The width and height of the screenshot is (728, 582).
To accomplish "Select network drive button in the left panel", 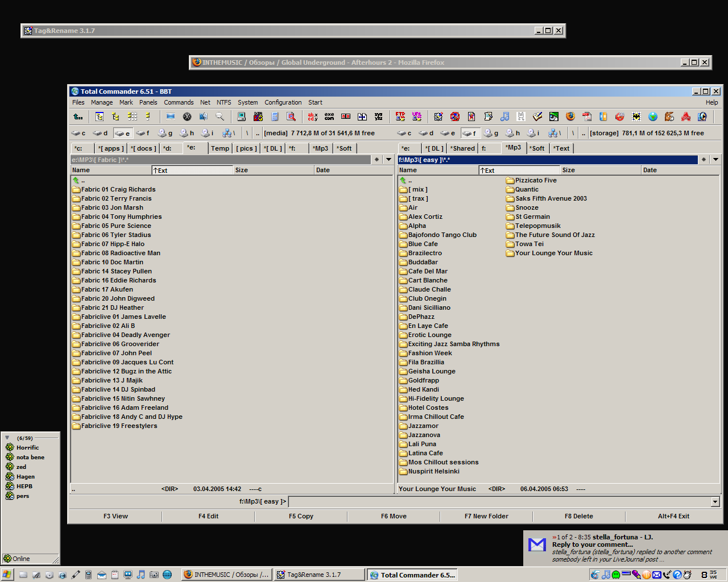I will [x=228, y=133].
